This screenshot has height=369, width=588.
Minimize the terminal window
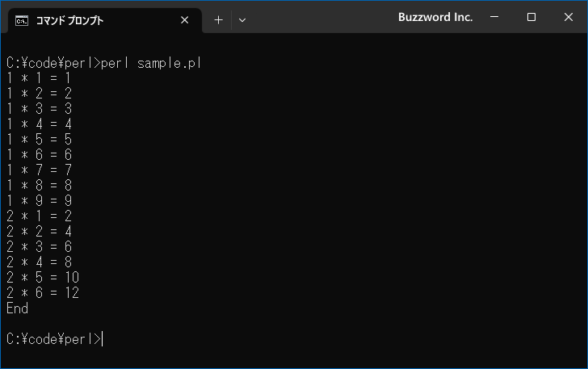[494, 17]
